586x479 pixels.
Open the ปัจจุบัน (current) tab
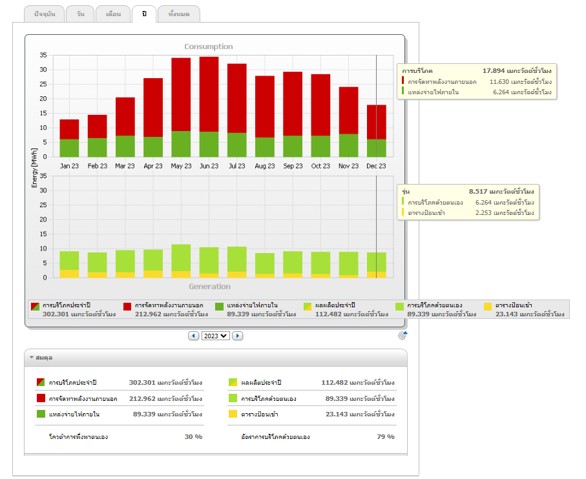tap(44, 14)
